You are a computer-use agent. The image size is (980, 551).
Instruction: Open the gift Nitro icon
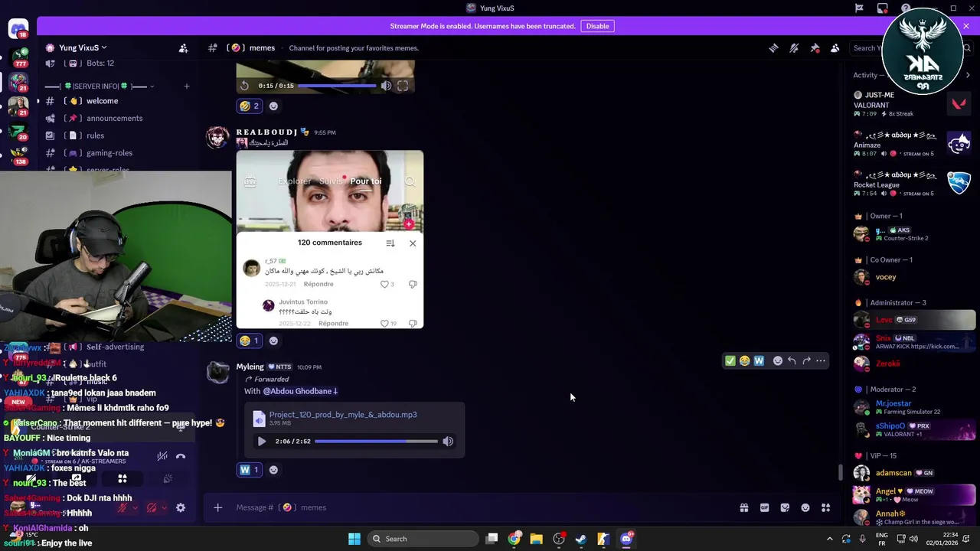point(743,507)
